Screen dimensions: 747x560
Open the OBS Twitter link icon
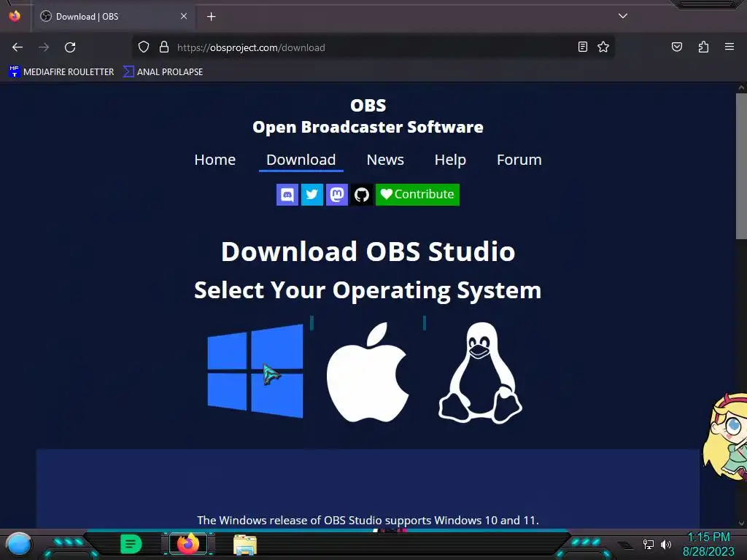point(312,195)
